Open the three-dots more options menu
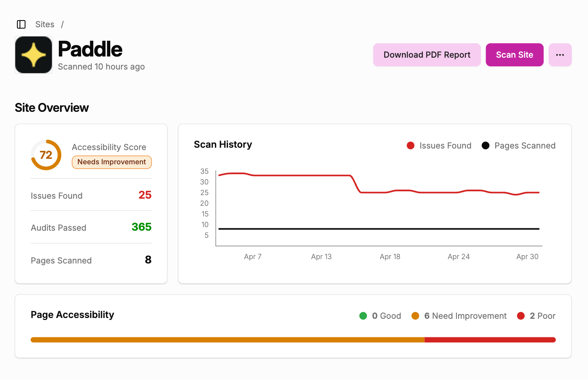The height and width of the screenshot is (380, 588). coord(560,55)
